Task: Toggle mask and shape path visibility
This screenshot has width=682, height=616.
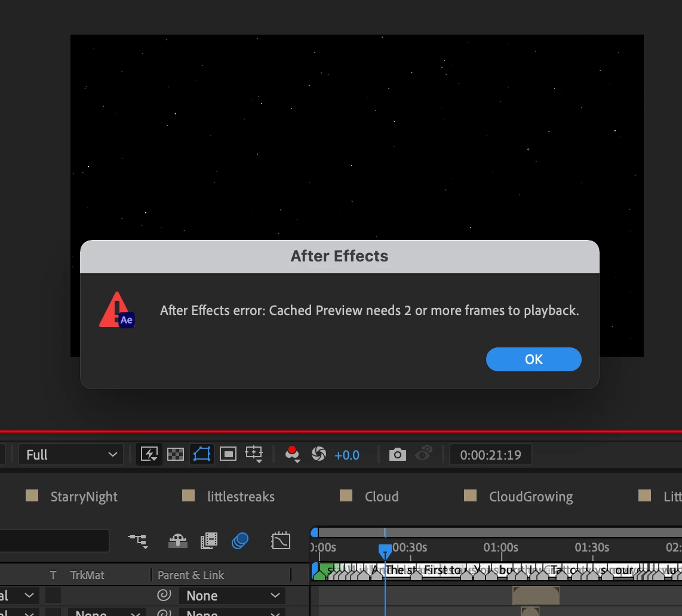Action: 202,455
